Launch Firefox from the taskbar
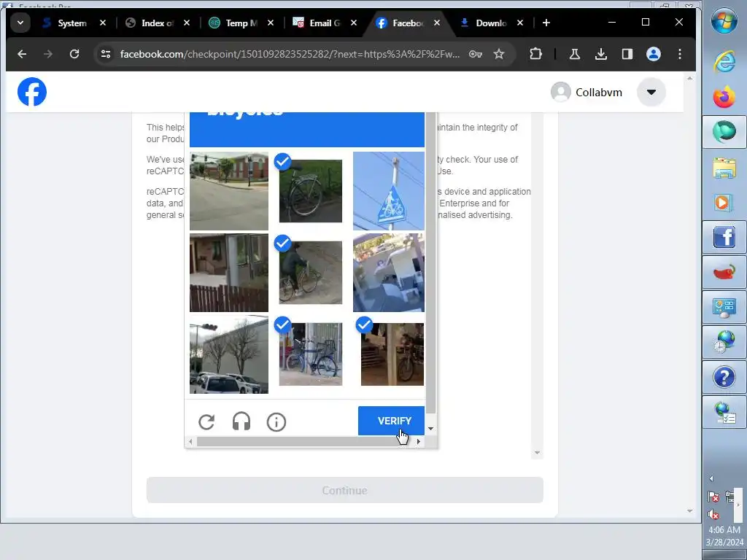 pyautogui.click(x=724, y=97)
